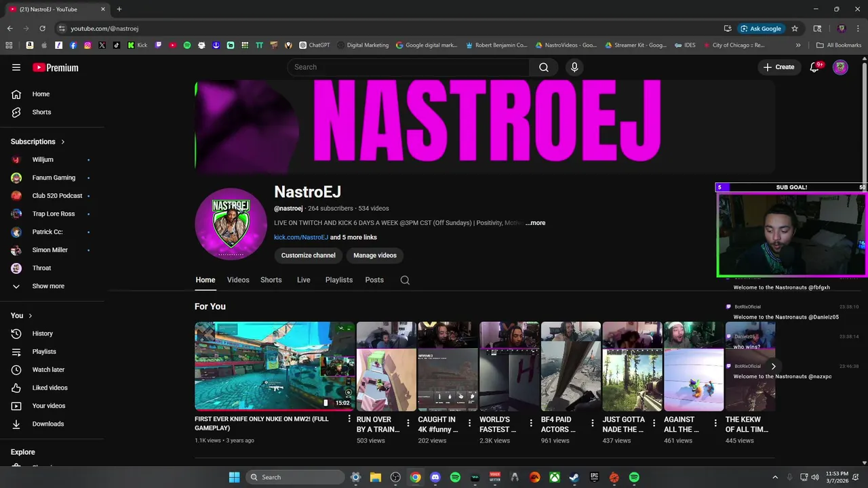The height and width of the screenshot is (488, 868).
Task: Open the Amazon bookmark icon
Action: click(30, 45)
